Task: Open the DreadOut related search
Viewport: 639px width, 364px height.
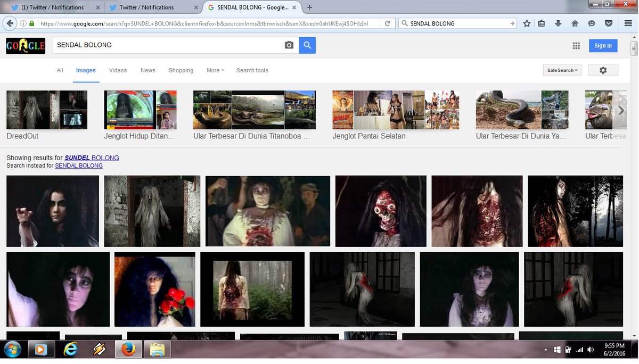Action: click(x=47, y=115)
